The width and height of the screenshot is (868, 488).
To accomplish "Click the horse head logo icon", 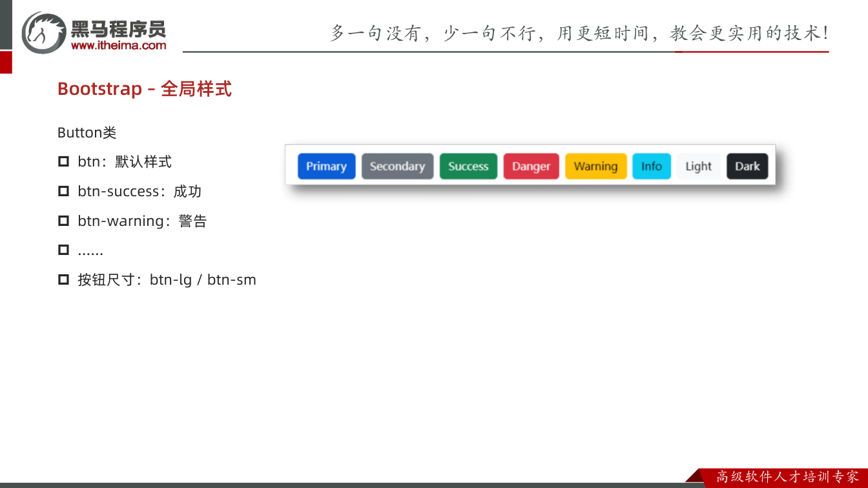I will click(x=44, y=32).
